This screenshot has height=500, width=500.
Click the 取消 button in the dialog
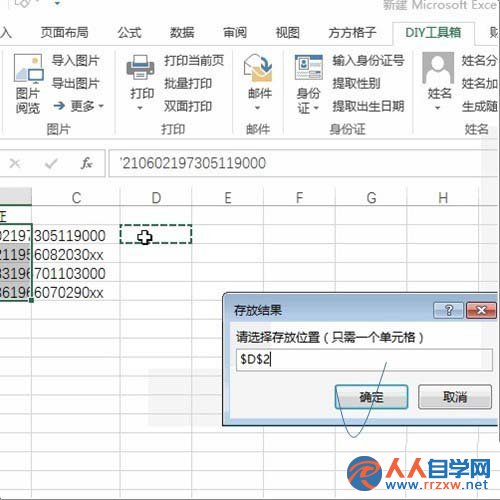pos(455,397)
